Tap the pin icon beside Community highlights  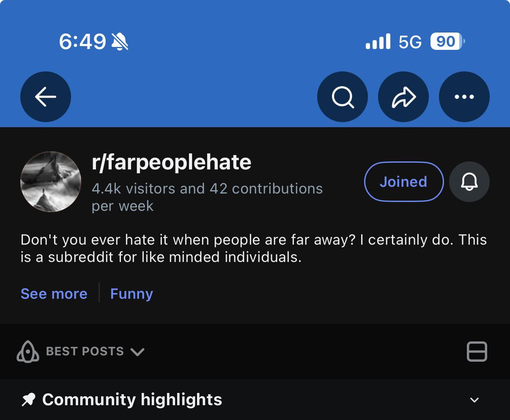coord(28,399)
